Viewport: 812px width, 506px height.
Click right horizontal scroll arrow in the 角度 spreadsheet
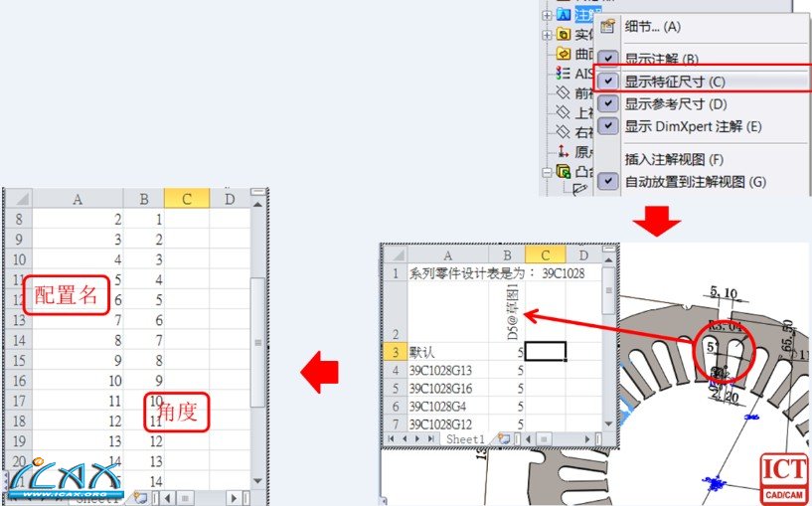point(235,498)
